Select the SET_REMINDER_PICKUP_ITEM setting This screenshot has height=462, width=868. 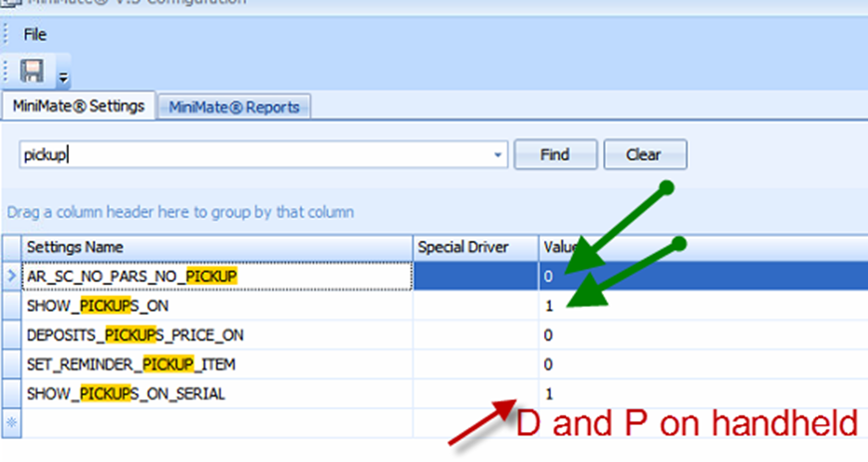coord(217,364)
